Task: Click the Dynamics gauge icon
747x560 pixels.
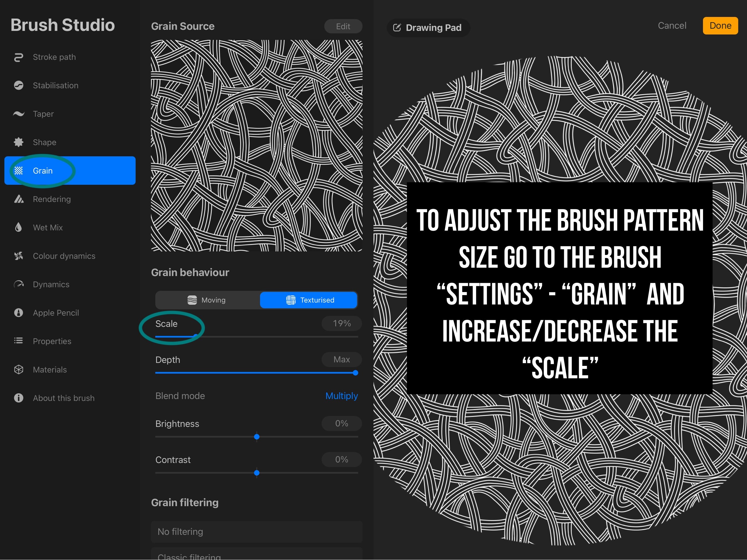Action: pyautogui.click(x=19, y=284)
